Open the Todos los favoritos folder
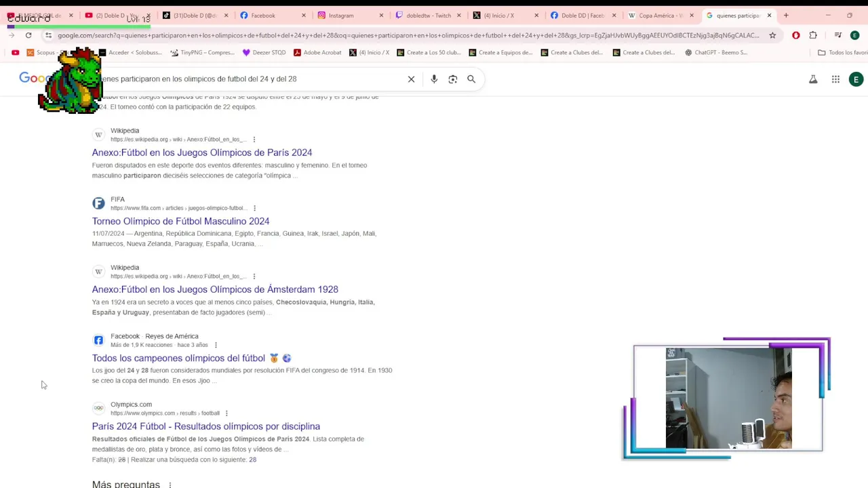868x488 pixels. pos(842,52)
